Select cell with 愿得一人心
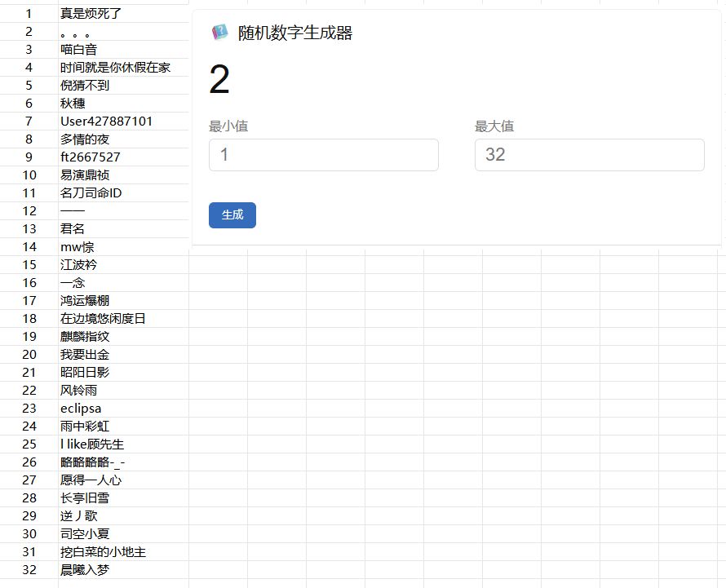The width and height of the screenshot is (726, 588). [124, 480]
